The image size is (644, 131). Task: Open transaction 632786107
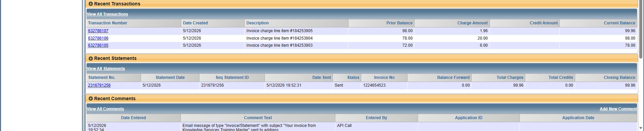click(x=98, y=31)
